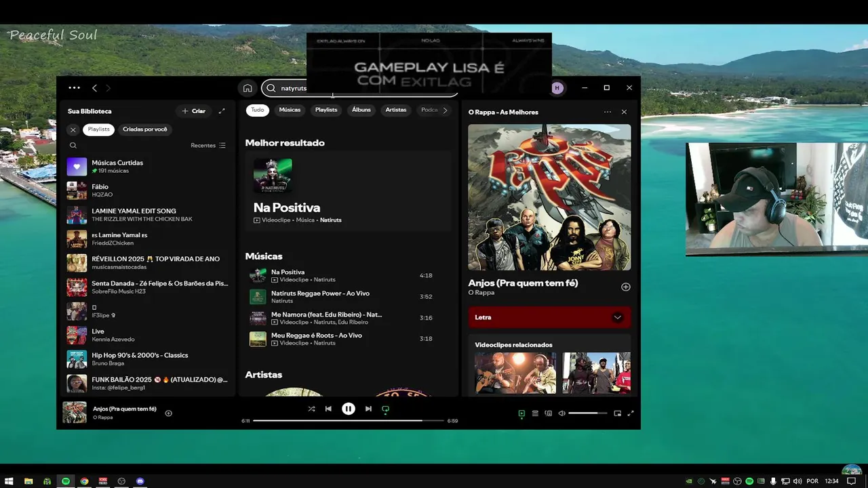868x488 pixels.
Task: Open the Artistas section heading
Action: (263, 375)
